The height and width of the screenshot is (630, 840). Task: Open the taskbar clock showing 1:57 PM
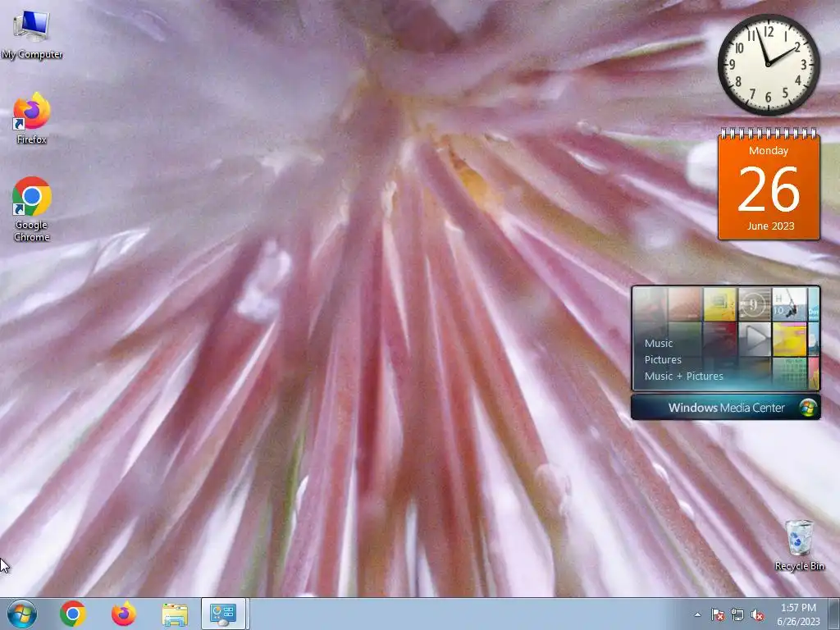(798, 614)
